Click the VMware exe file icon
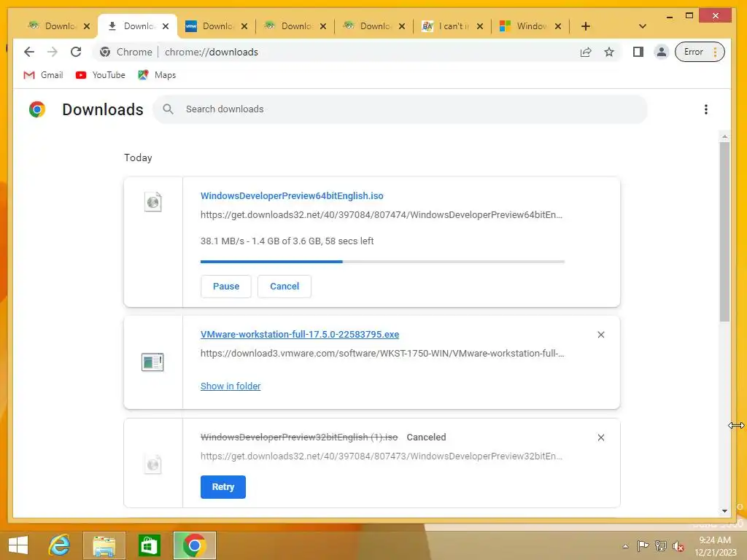Screen dimensions: 747x560 pos(152,362)
